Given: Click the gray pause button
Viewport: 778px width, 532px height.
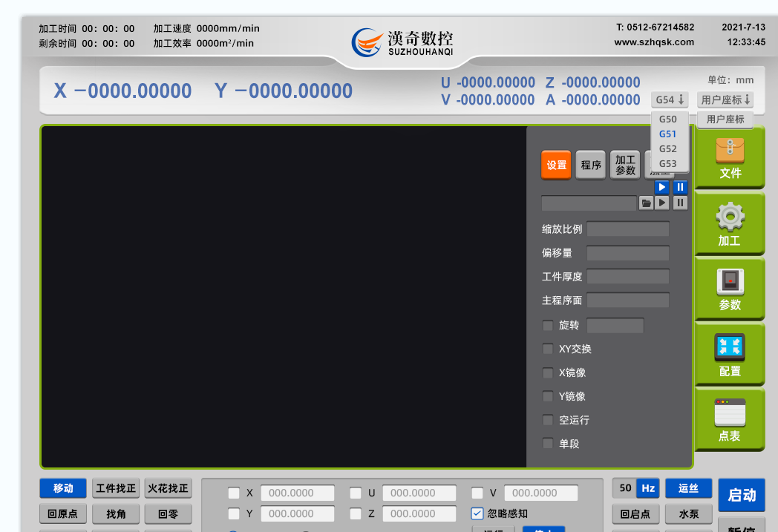Looking at the screenshot, I should (x=680, y=203).
